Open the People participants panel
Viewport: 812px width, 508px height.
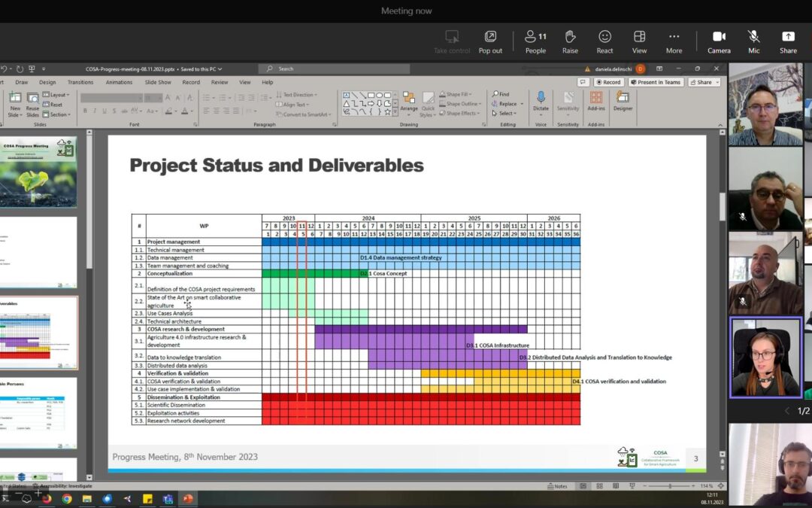click(535, 41)
